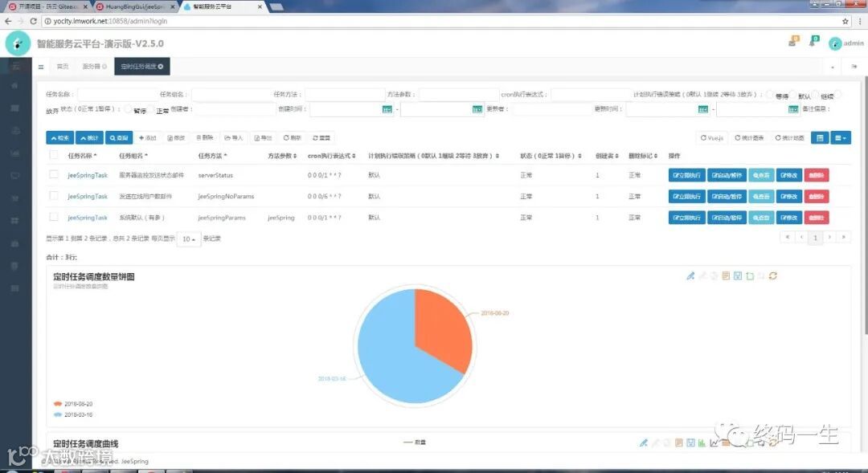Click the platform logo icon at top left

point(18,43)
